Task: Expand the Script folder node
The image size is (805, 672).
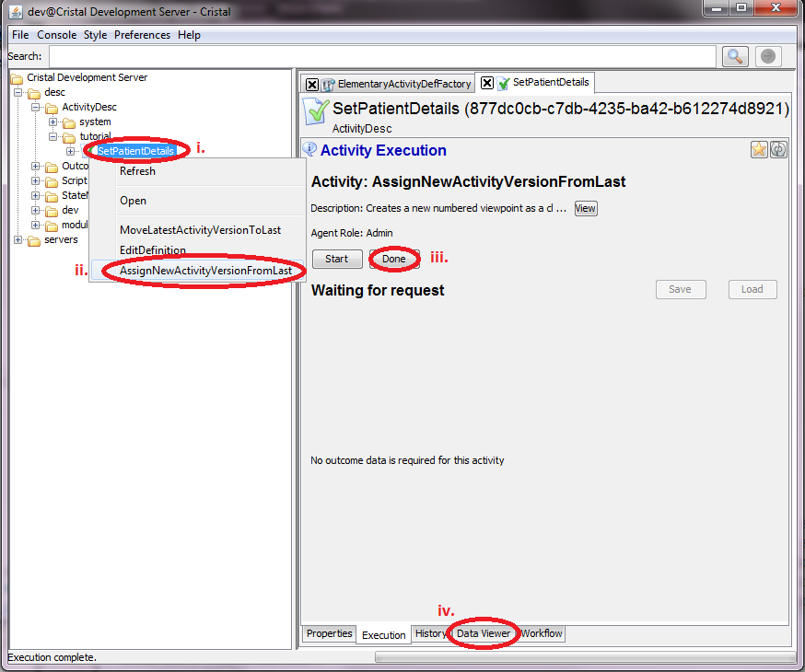Action: (x=35, y=181)
